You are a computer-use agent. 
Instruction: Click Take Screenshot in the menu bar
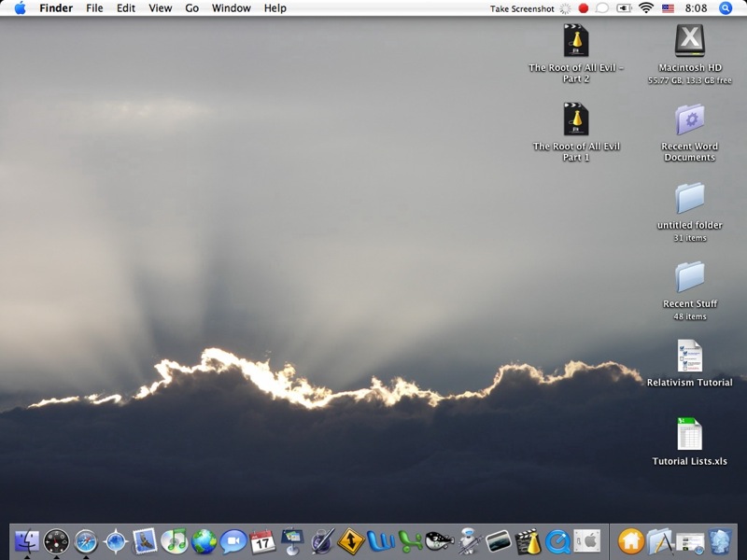pyautogui.click(x=522, y=8)
